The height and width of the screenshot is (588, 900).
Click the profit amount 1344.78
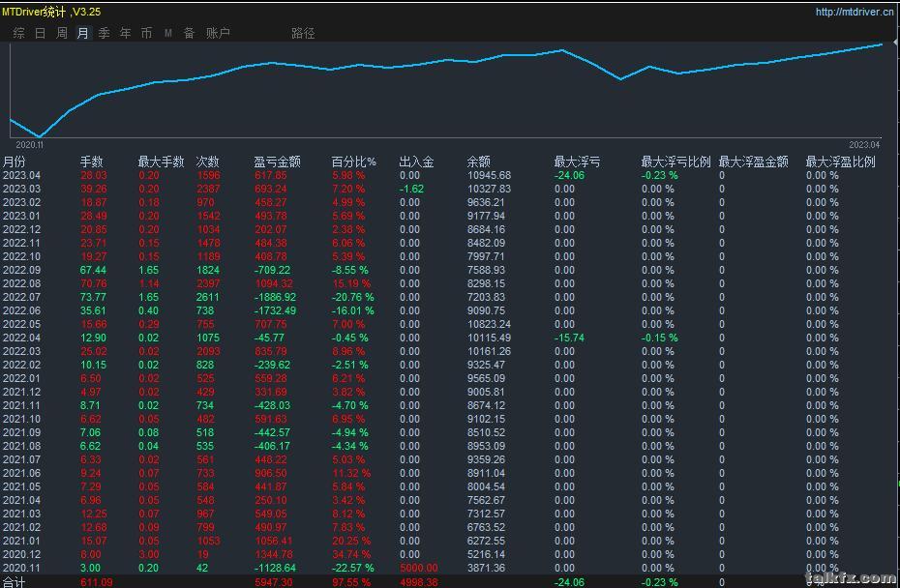[x=274, y=554]
